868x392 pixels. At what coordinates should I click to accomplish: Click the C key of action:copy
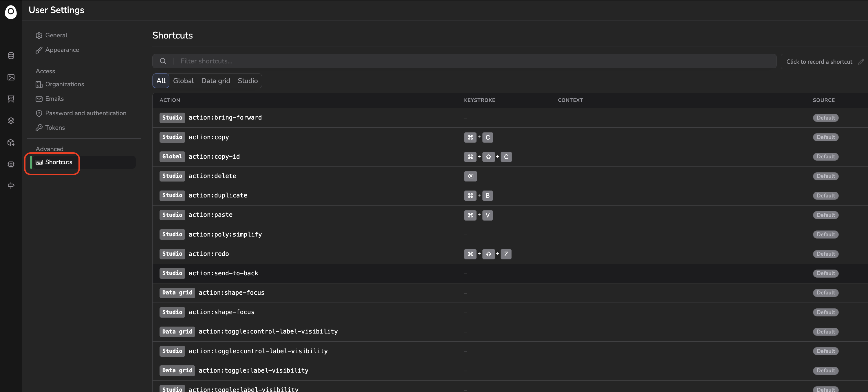[488, 137]
